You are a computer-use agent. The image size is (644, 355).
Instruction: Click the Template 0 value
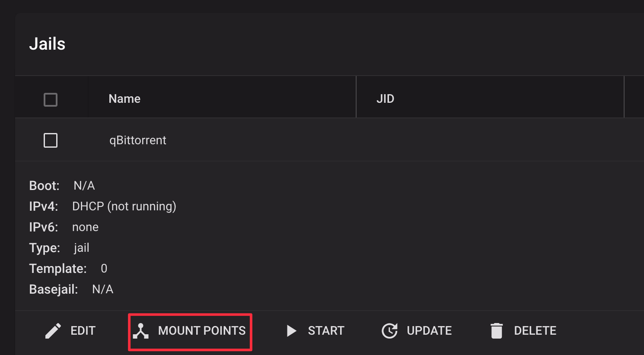[104, 269]
